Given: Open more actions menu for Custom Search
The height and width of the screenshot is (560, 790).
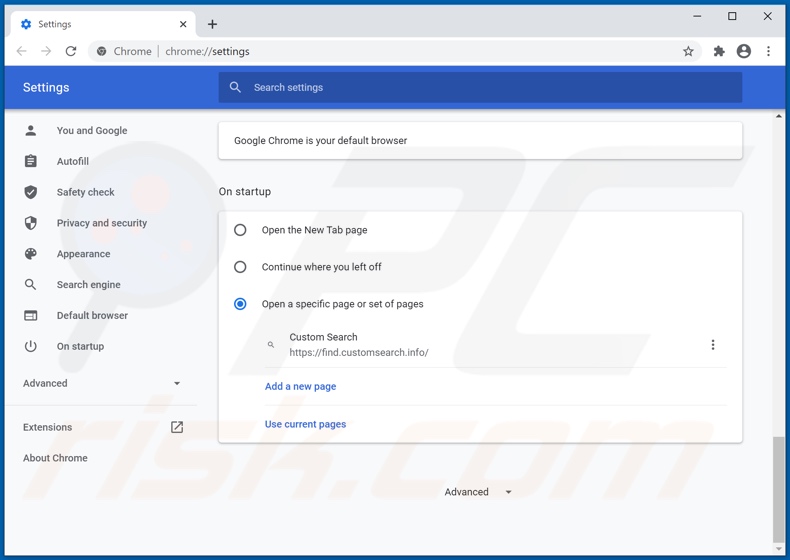Looking at the screenshot, I should pyautogui.click(x=713, y=345).
